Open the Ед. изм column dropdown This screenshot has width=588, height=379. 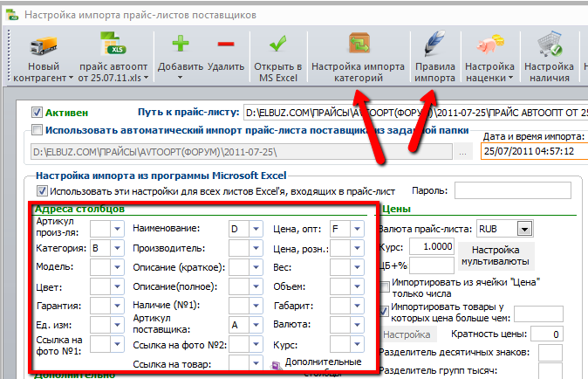click(x=117, y=325)
